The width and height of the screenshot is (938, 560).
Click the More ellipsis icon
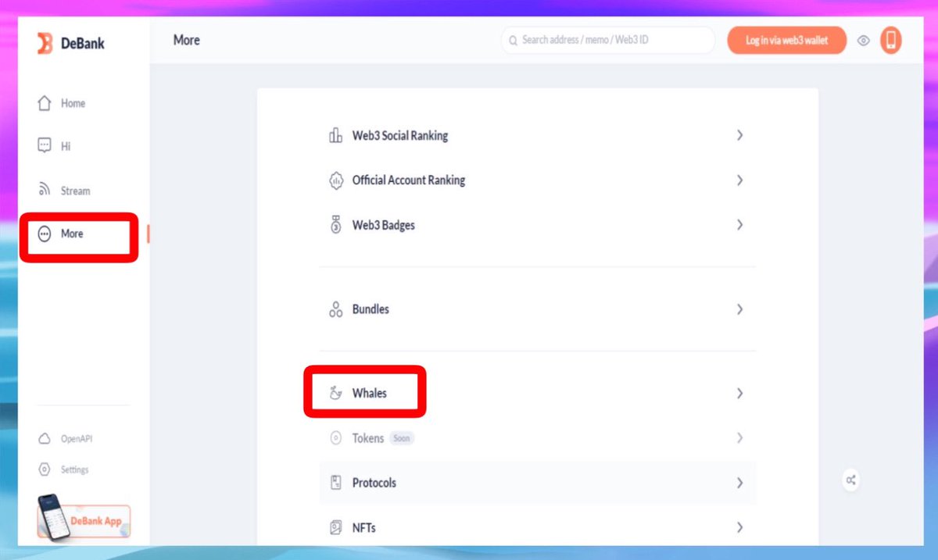pos(45,234)
